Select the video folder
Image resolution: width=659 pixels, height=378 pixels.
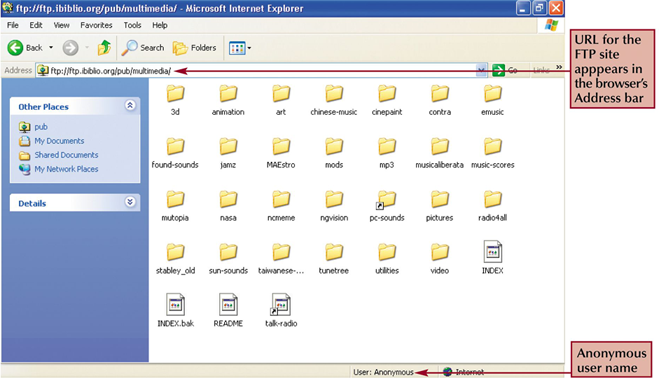[440, 259]
